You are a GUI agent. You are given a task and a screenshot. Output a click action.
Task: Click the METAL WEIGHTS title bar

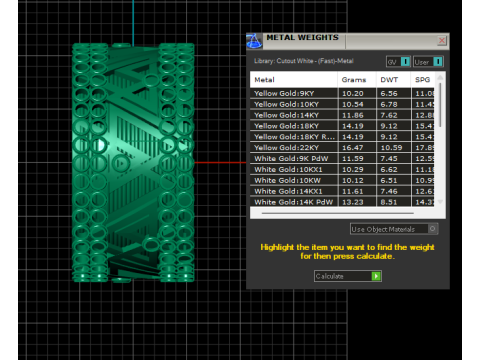pos(348,41)
